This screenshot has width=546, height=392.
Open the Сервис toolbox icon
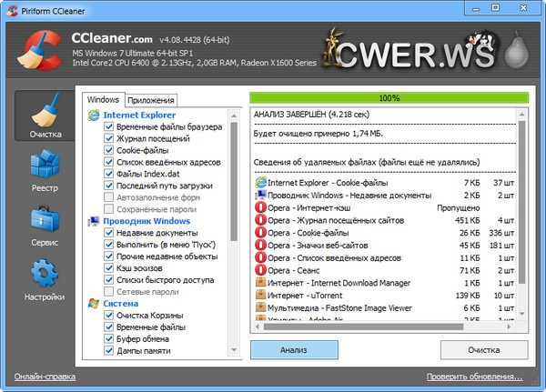tap(45, 218)
